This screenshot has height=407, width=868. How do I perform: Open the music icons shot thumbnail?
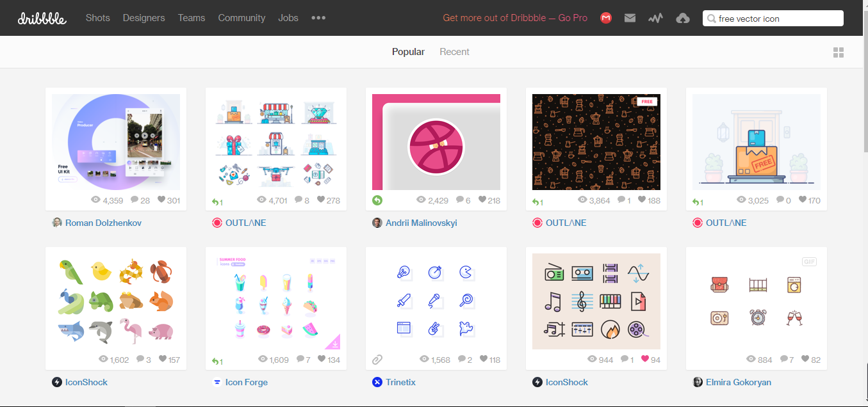coord(596,301)
